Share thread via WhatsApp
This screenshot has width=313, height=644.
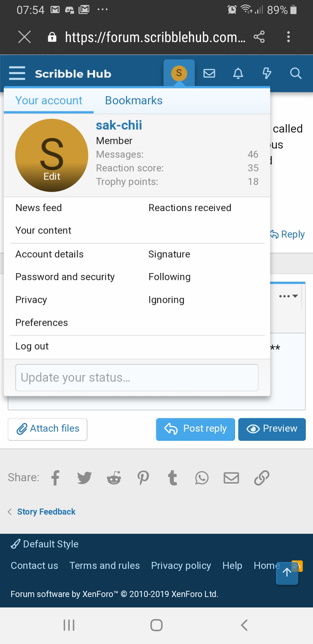[202, 477]
